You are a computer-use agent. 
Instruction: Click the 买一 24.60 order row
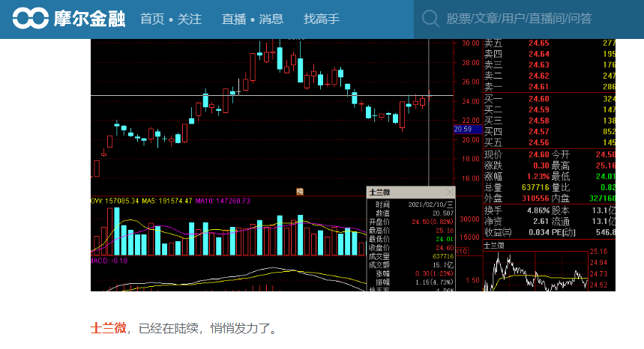[x=550, y=99]
